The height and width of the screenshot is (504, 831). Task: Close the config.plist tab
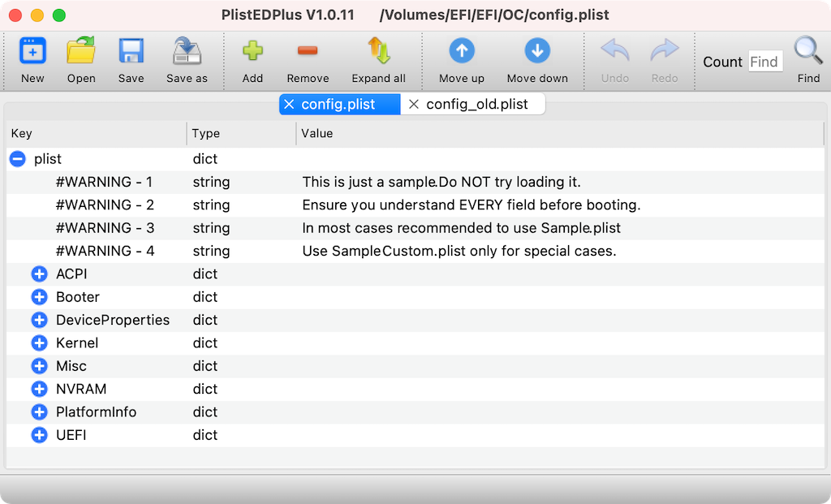(289, 105)
